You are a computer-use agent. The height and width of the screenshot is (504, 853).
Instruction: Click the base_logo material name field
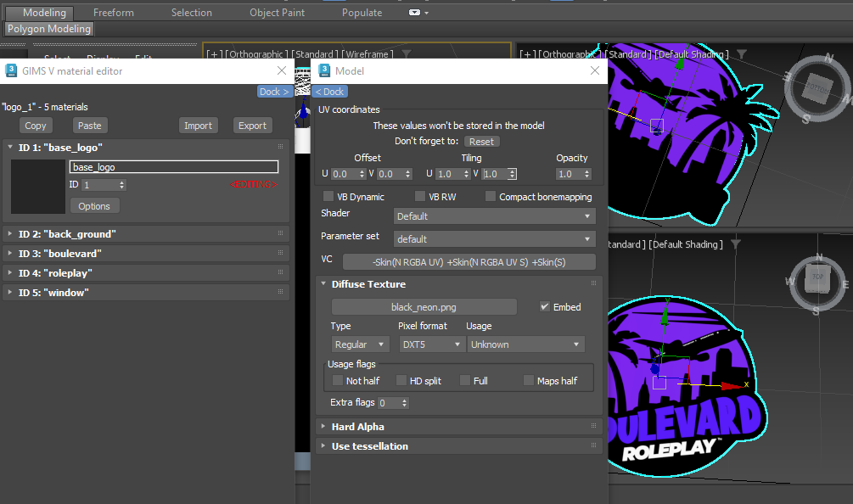173,166
